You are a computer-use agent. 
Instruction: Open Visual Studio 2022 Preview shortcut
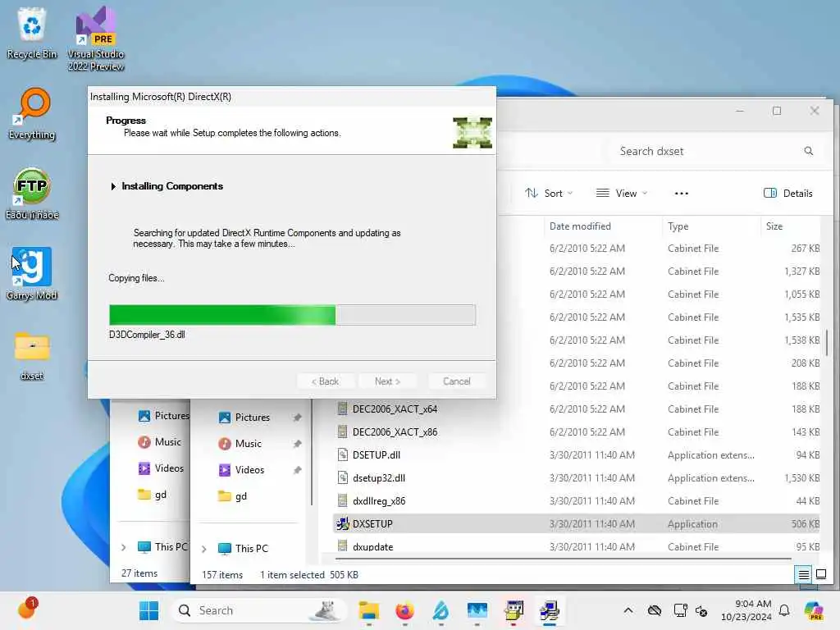point(96,39)
